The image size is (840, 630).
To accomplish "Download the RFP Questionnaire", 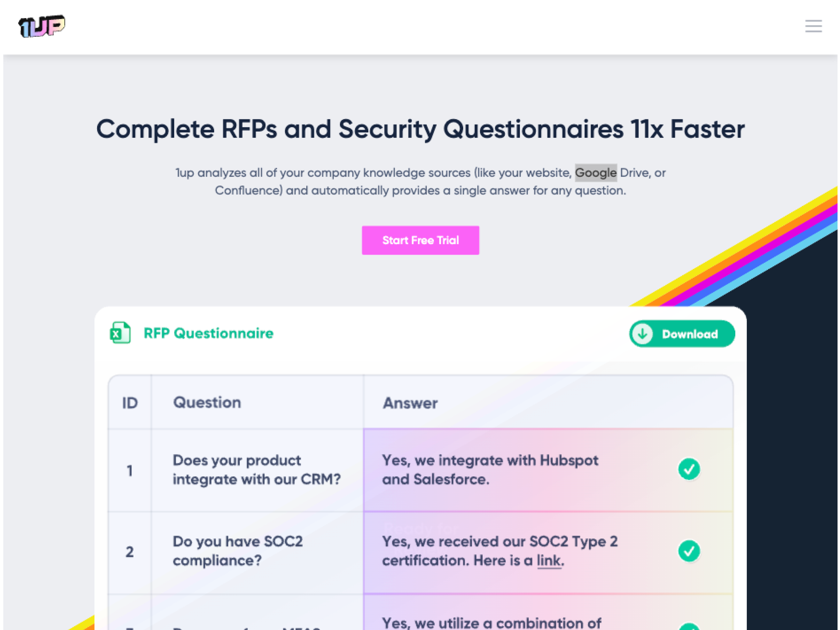I will click(682, 334).
